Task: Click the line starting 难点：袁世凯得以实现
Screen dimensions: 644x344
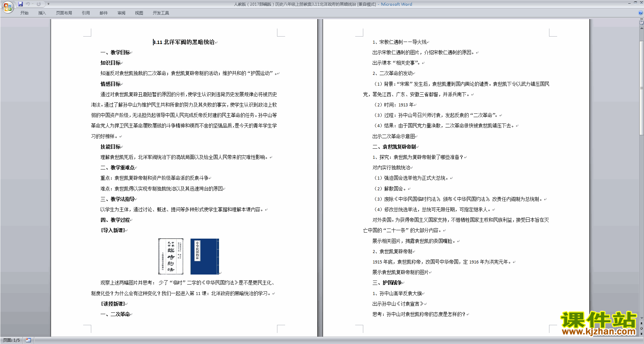Action: 161,189
